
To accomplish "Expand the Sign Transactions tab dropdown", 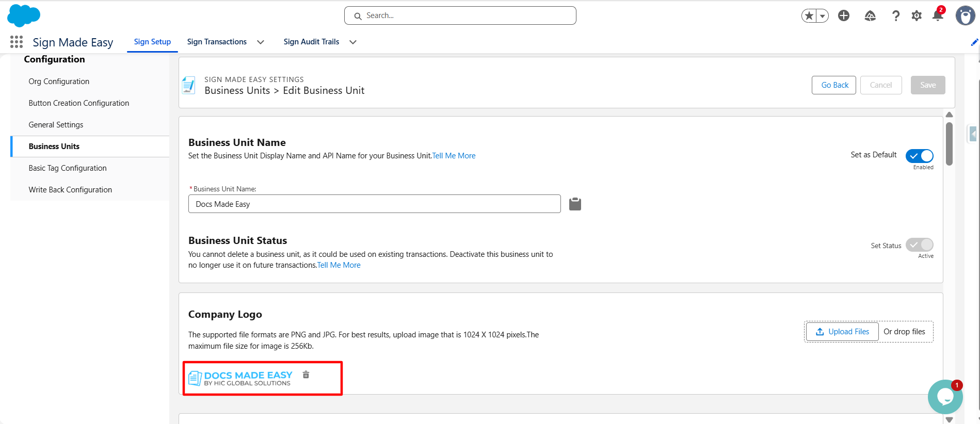I will pyautogui.click(x=261, y=42).
